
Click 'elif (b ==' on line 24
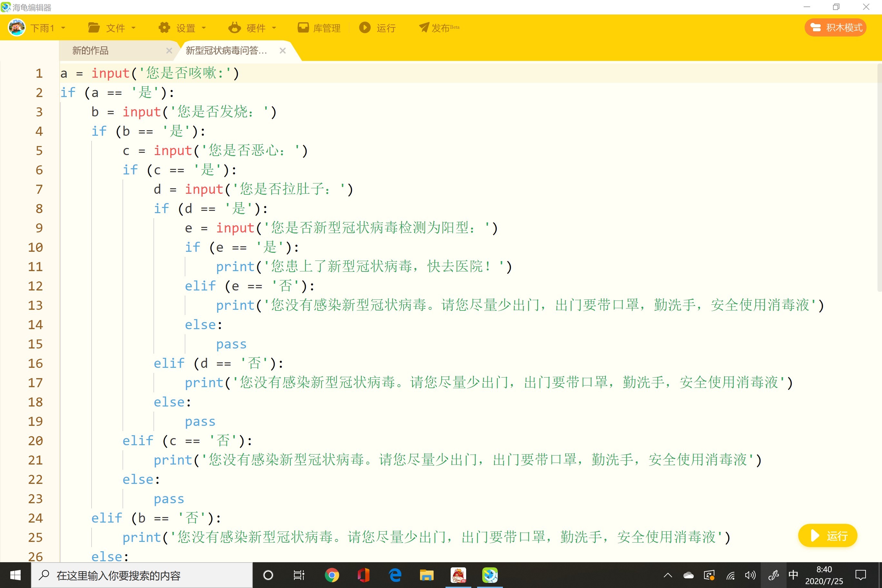pos(156,518)
